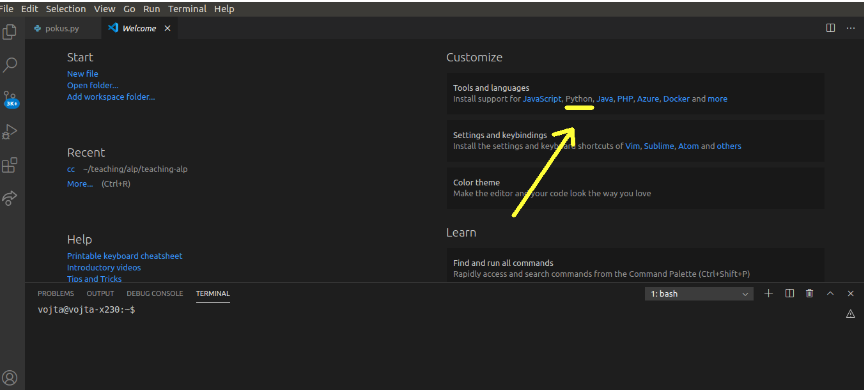Viewport: 868px width, 390px height.
Task: Open the Selection menu
Action: pyautogui.click(x=66, y=9)
